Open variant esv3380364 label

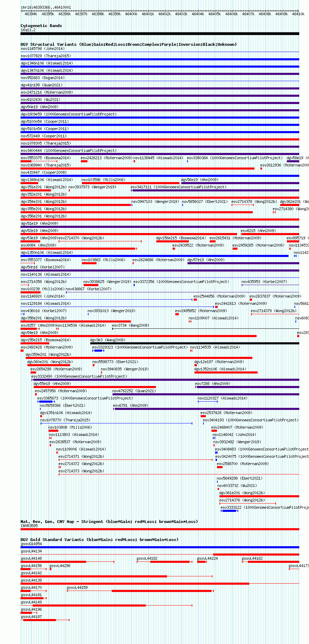(235, 158)
